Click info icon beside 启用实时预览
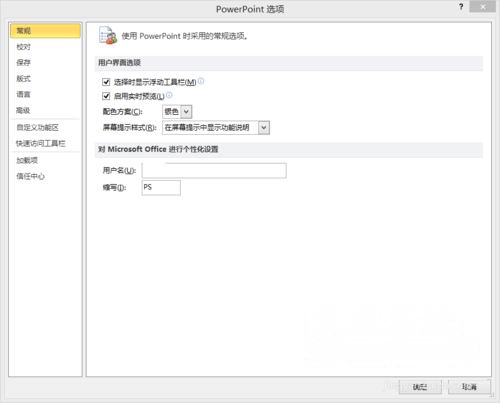This screenshot has height=403, width=500. (169, 95)
